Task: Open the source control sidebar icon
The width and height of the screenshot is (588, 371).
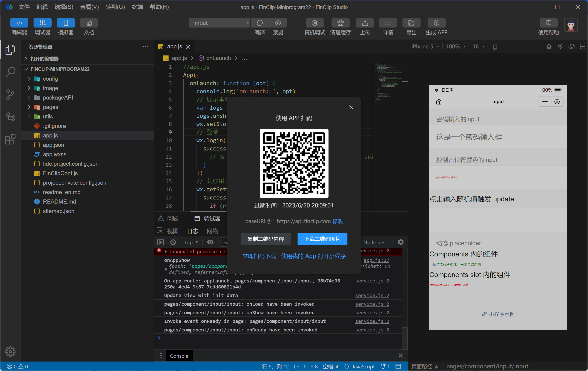Action: (x=10, y=94)
